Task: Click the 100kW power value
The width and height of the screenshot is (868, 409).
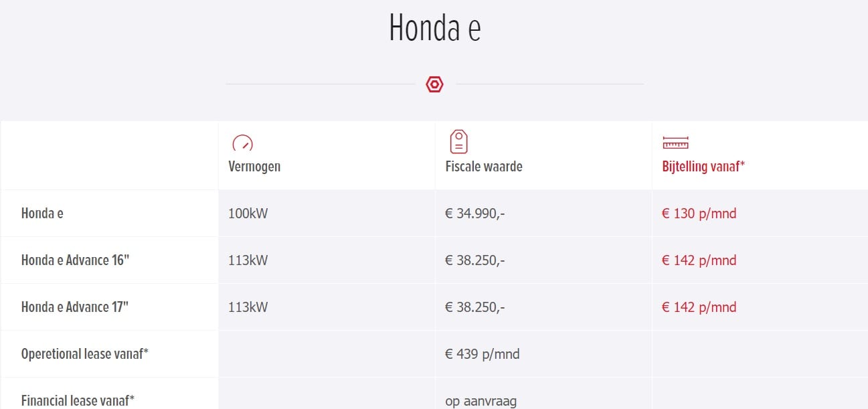Action: tap(248, 214)
